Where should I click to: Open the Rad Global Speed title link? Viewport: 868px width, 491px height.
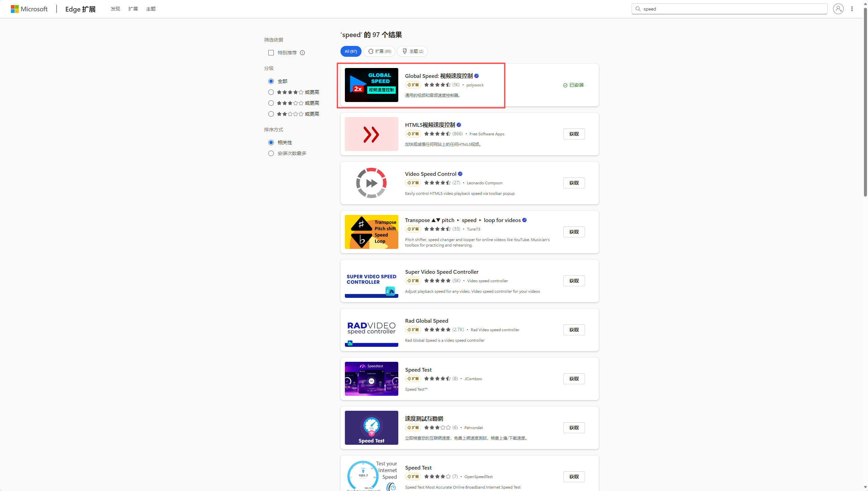(427, 321)
